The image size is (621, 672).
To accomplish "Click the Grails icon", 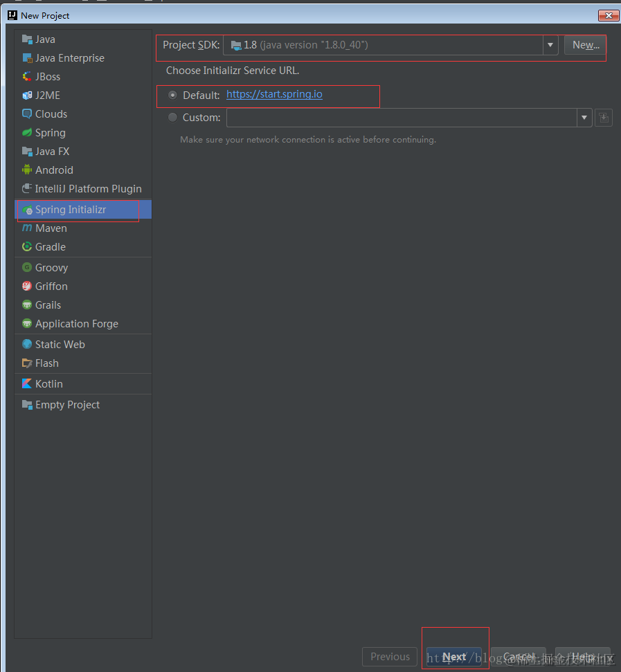I will pos(27,305).
